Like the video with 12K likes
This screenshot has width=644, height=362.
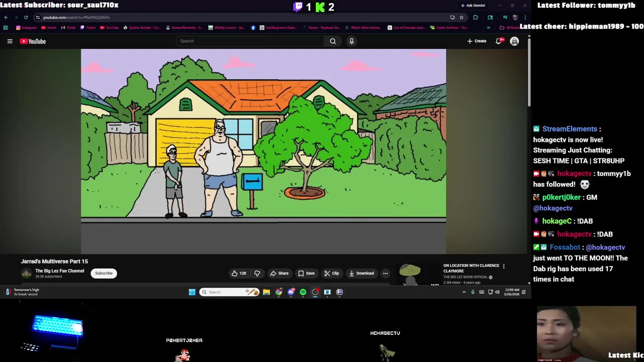pos(239,274)
